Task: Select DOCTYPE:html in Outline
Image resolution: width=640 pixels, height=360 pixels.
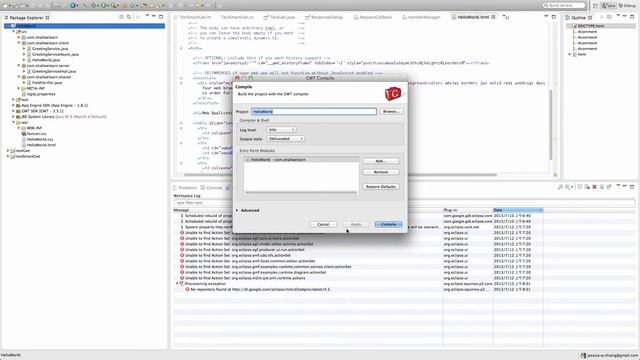Action: click(590, 26)
